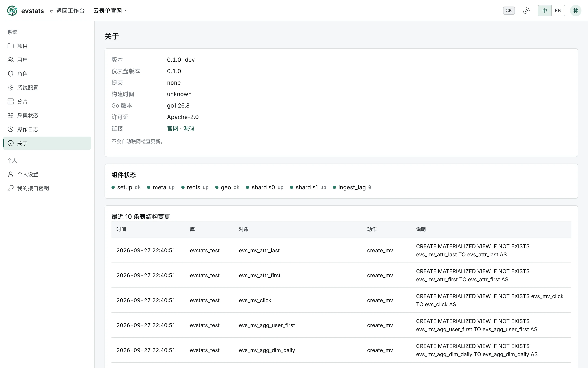This screenshot has height=368, width=588.
Task: Click the history icon for 操作日志
Action: (x=10, y=129)
